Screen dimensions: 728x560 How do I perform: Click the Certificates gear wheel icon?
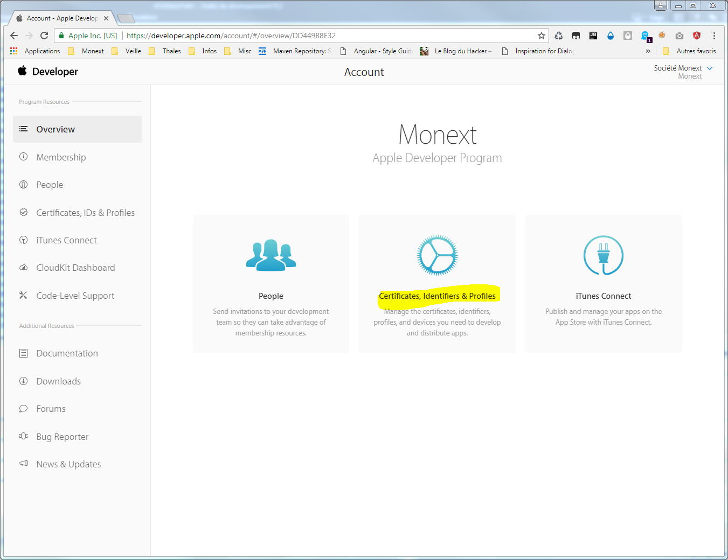pyautogui.click(x=437, y=255)
